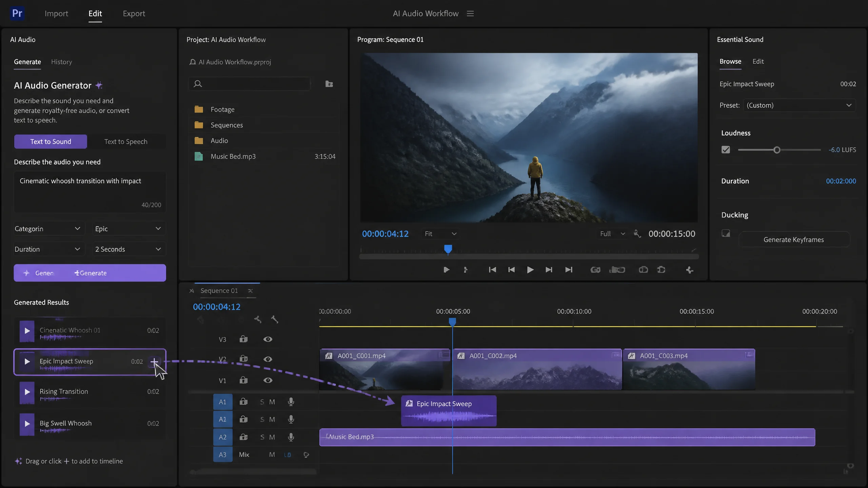Play the Big Swell Whoosh result
The width and height of the screenshot is (868, 488).
27,424
